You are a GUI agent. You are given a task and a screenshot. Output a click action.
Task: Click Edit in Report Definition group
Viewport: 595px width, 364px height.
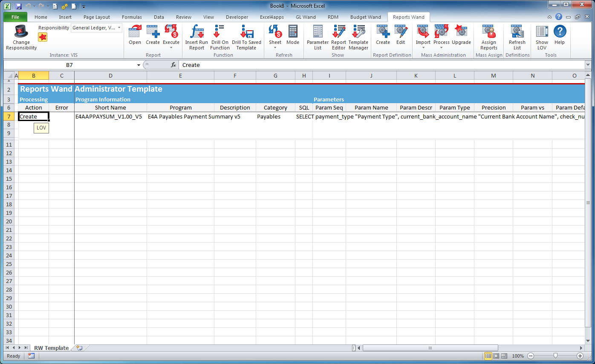click(401, 35)
